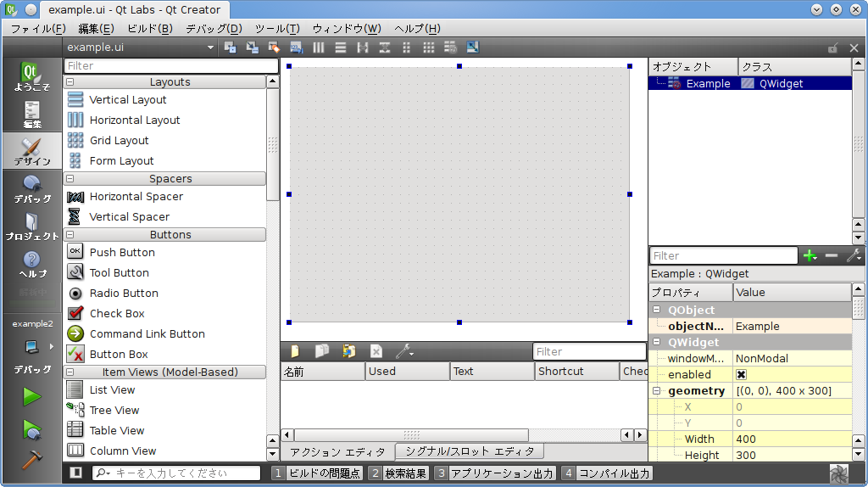This screenshot has height=487, width=868.
Task: Click the new action icon in action editor
Action: pyautogui.click(x=294, y=351)
